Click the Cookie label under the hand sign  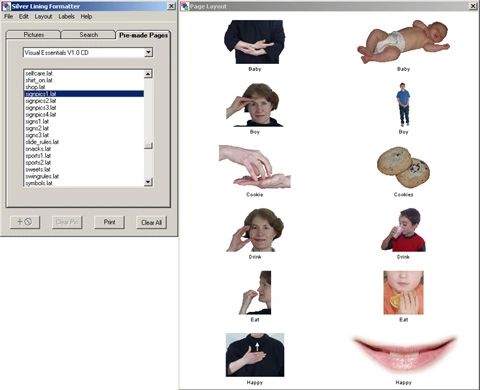point(255,194)
